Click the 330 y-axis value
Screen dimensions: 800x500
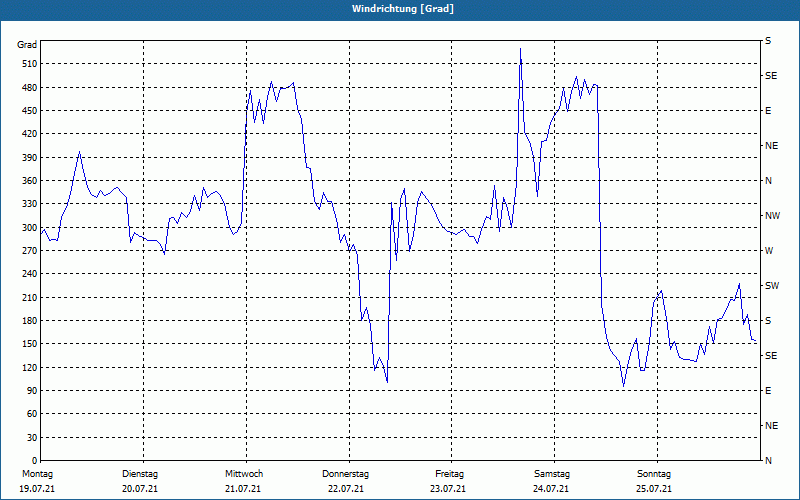(30, 204)
